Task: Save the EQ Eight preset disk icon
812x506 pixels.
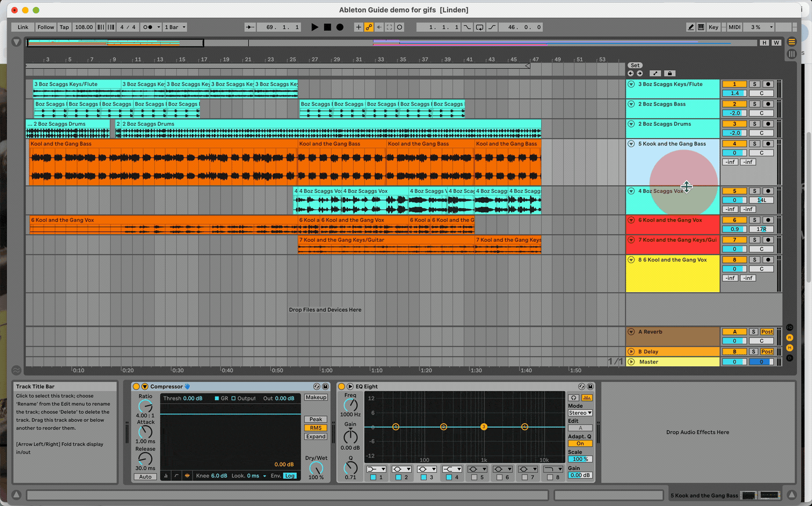Action: tap(590, 387)
